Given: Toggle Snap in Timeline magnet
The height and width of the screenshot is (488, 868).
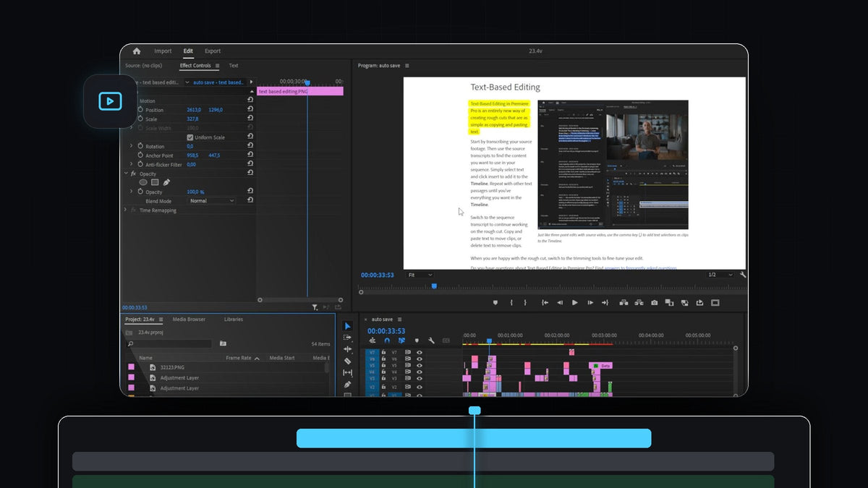Looking at the screenshot, I should [387, 341].
